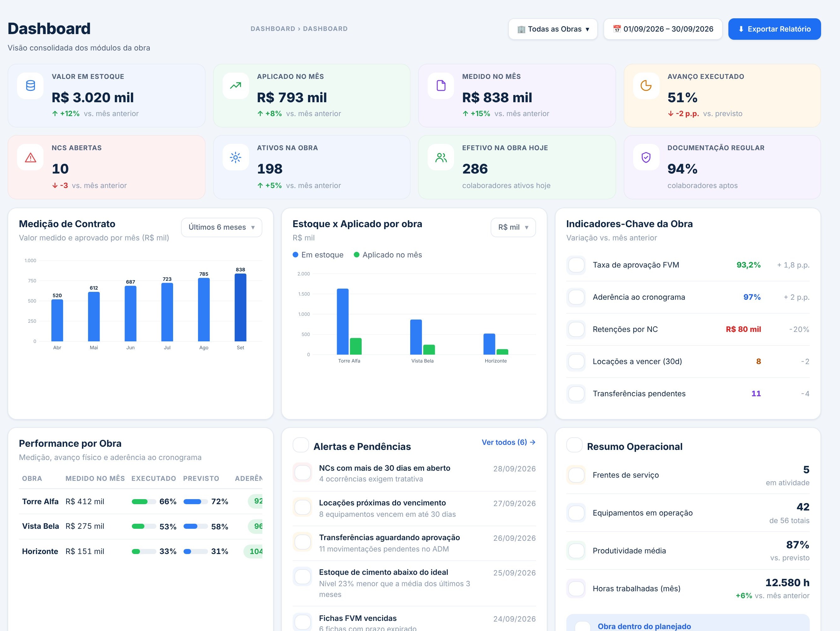840x631 pixels.
Task: Open Ver todos (6) alerts link
Action: tap(509, 442)
